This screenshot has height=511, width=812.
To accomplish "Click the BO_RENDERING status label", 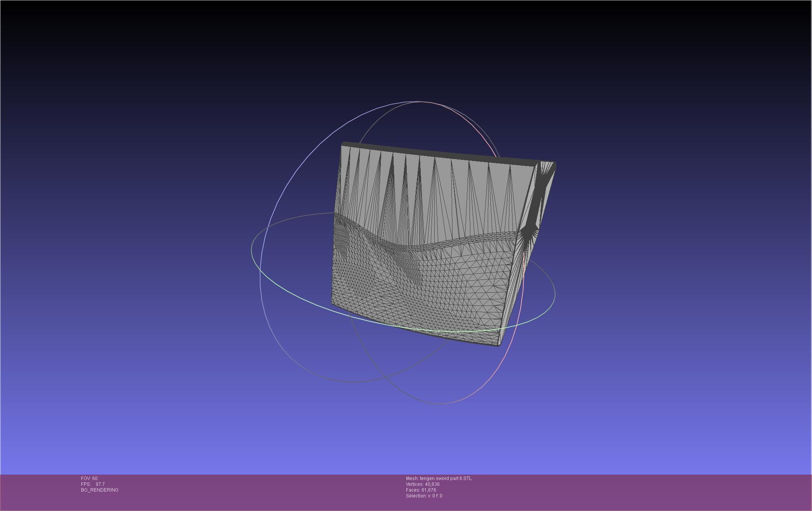I will (100, 490).
